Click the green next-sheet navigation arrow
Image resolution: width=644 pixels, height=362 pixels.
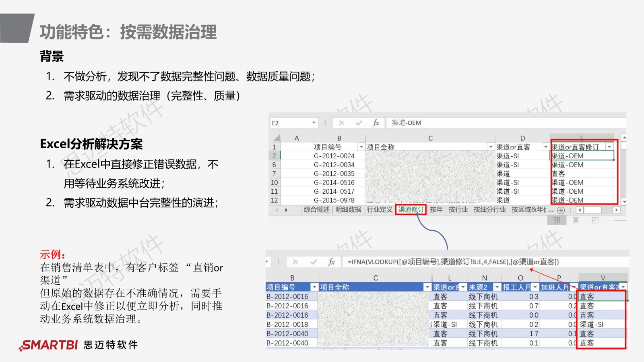tap(286, 210)
